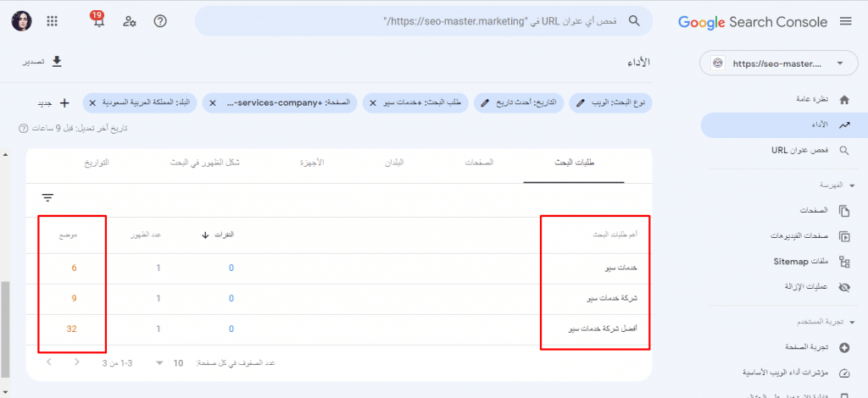Click the country filter chip المملكة العربية السعودية
The height and width of the screenshot is (398, 868).
tap(140, 102)
